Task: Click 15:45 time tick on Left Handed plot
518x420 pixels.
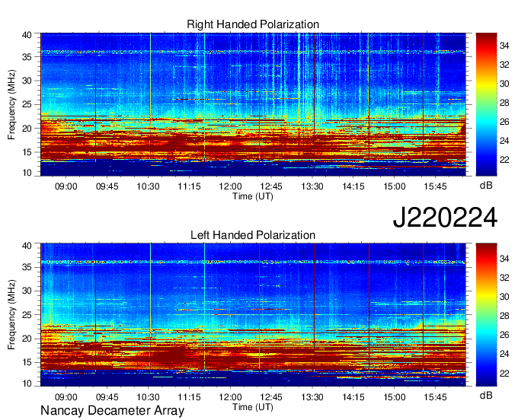Action: point(436,397)
